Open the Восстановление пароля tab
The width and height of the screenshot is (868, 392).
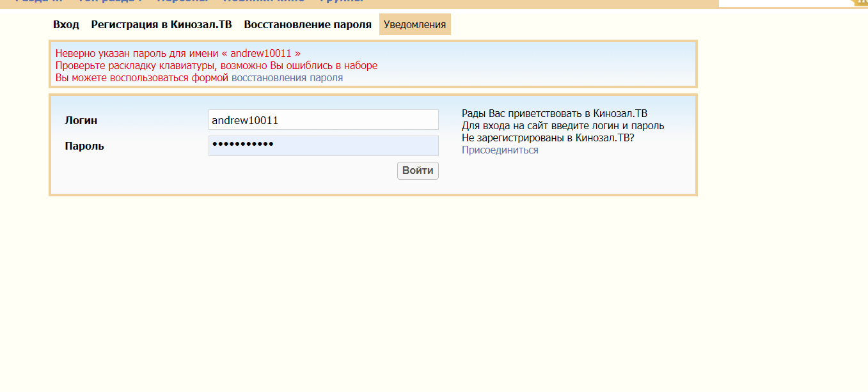click(308, 24)
